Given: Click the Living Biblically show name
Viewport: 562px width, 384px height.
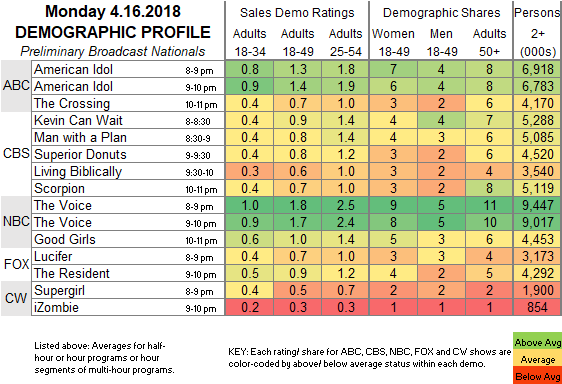Looking at the screenshot, I should click(78, 171).
